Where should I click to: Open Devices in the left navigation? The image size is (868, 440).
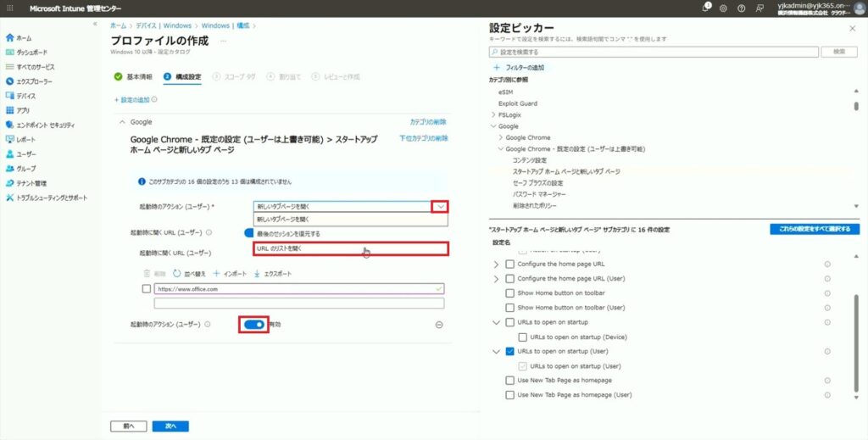pos(25,96)
